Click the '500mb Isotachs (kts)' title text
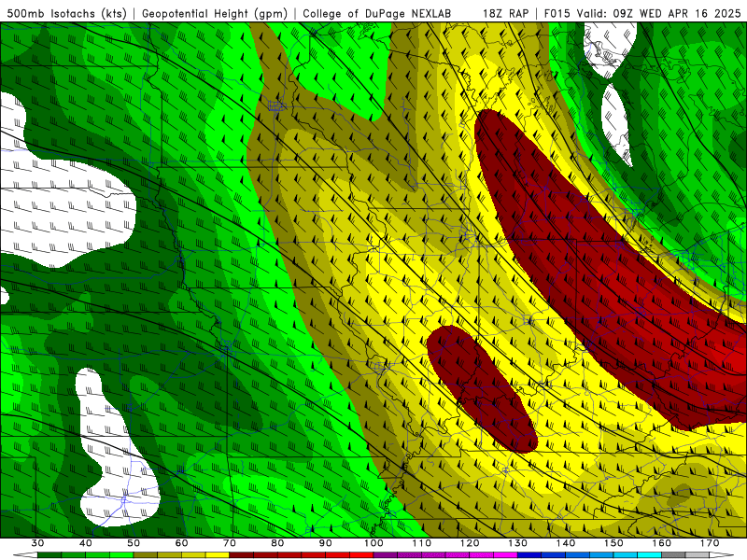Viewport: 747px width, 560px height. point(66,13)
